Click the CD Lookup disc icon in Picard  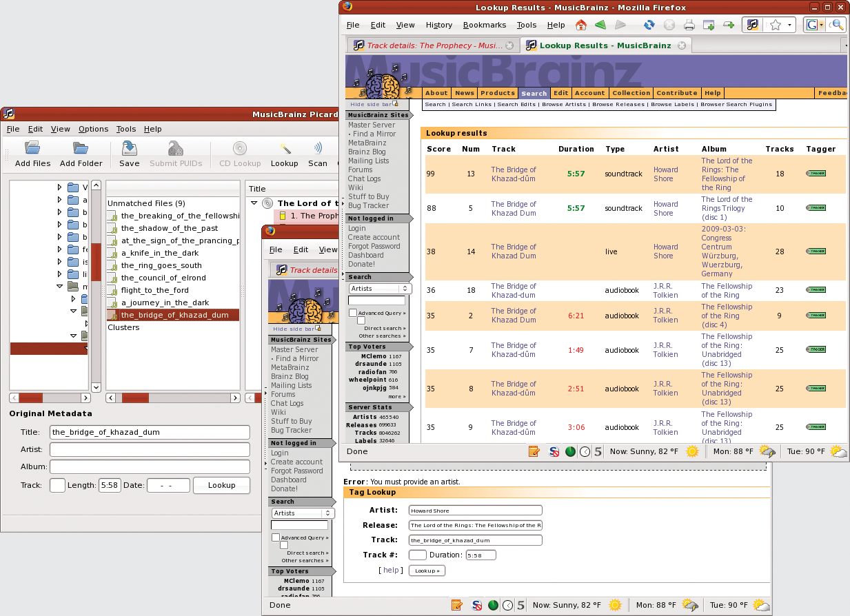pyautogui.click(x=240, y=147)
